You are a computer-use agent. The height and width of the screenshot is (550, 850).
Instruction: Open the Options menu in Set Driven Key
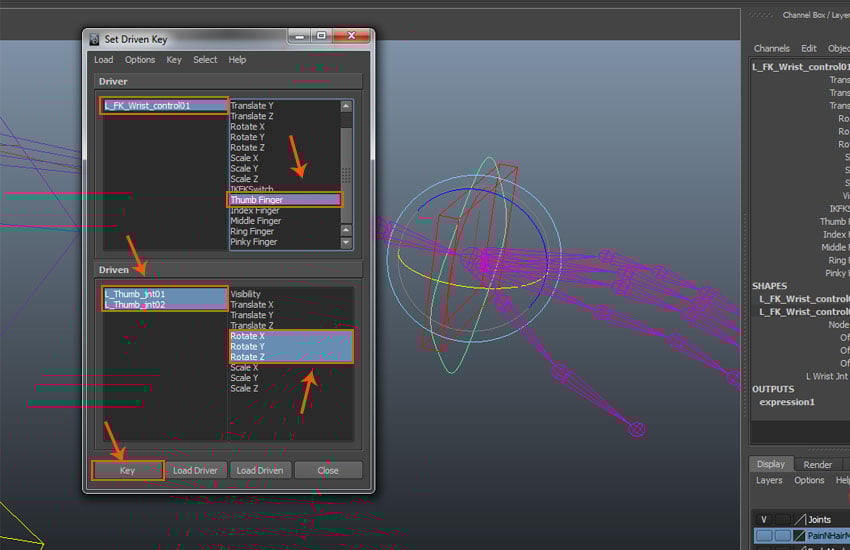pos(140,60)
